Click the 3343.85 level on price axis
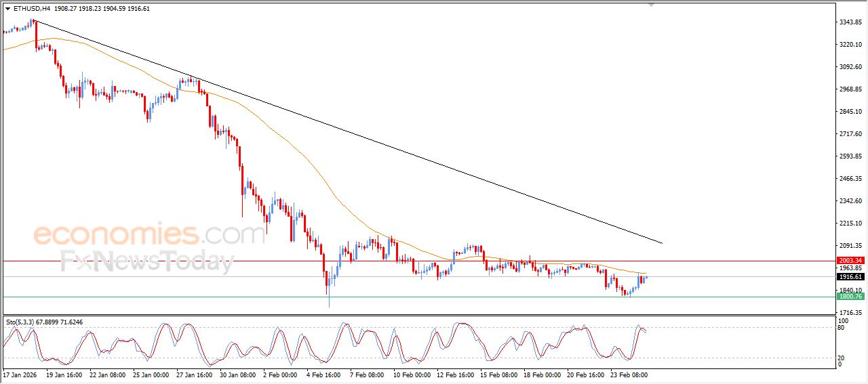This screenshot has width=868, height=384. pos(850,22)
